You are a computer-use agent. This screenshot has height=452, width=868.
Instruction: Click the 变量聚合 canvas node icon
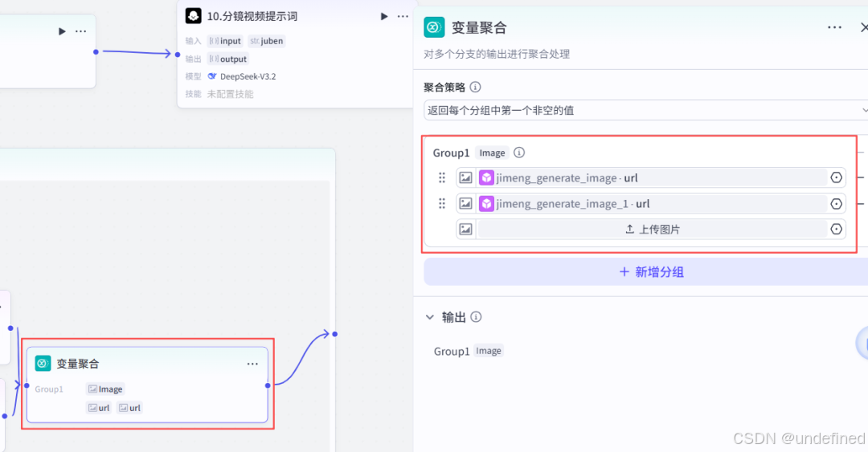[43, 363]
